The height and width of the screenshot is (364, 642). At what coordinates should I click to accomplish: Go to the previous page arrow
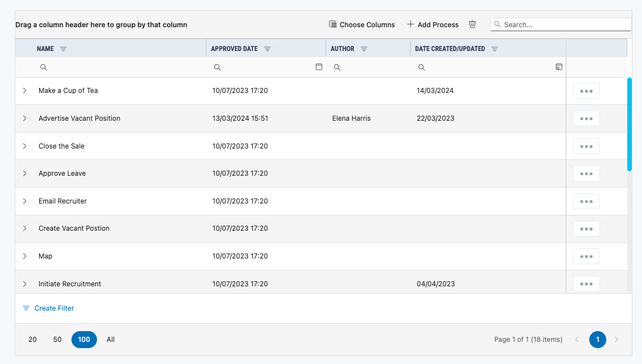[577, 340]
